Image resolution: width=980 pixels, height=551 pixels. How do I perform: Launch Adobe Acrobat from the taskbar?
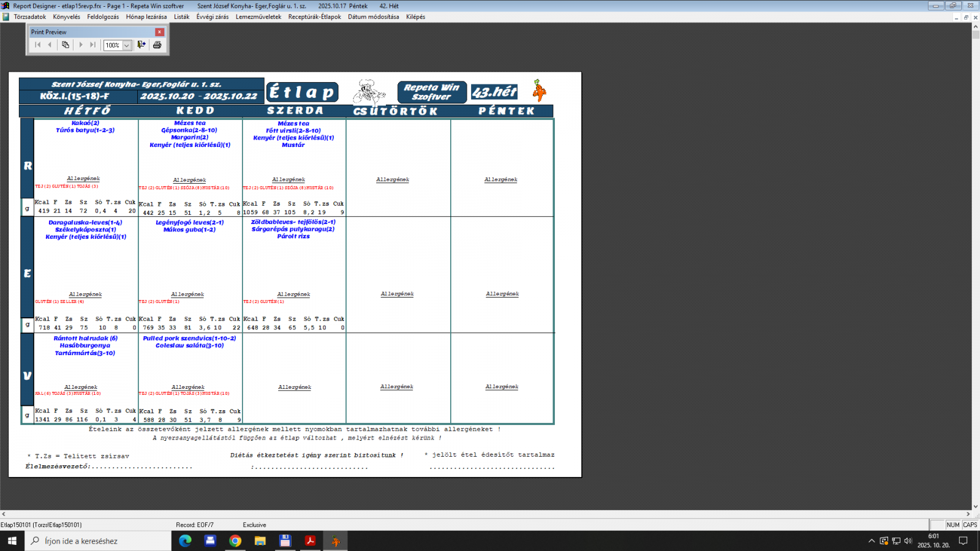310,541
